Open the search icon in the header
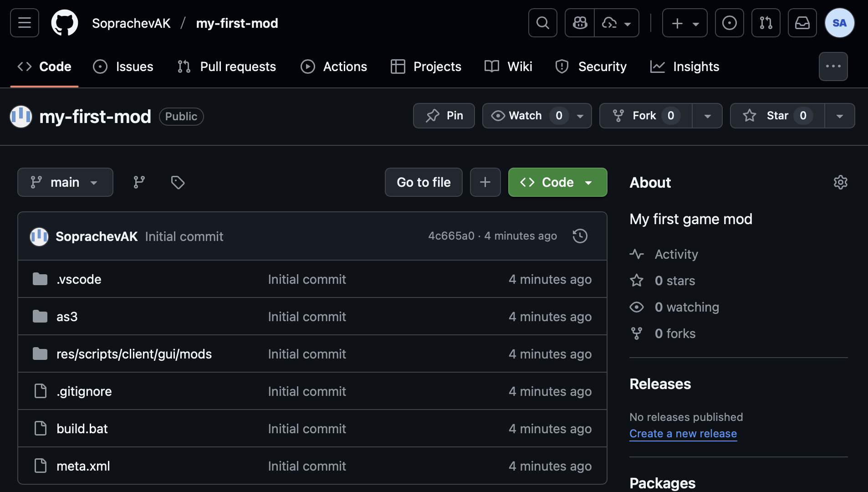The width and height of the screenshot is (868, 492). [x=542, y=23]
